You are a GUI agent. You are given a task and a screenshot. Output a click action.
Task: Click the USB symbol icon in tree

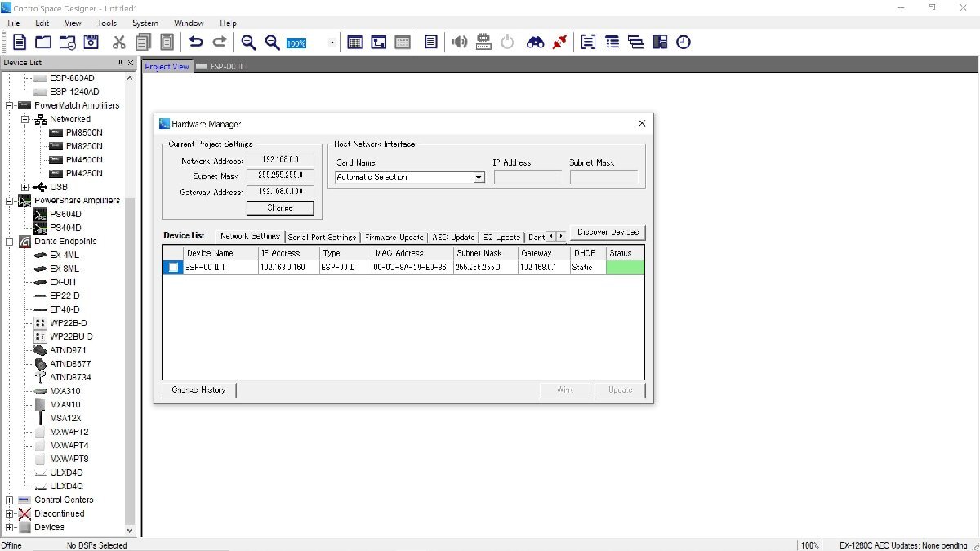click(41, 187)
